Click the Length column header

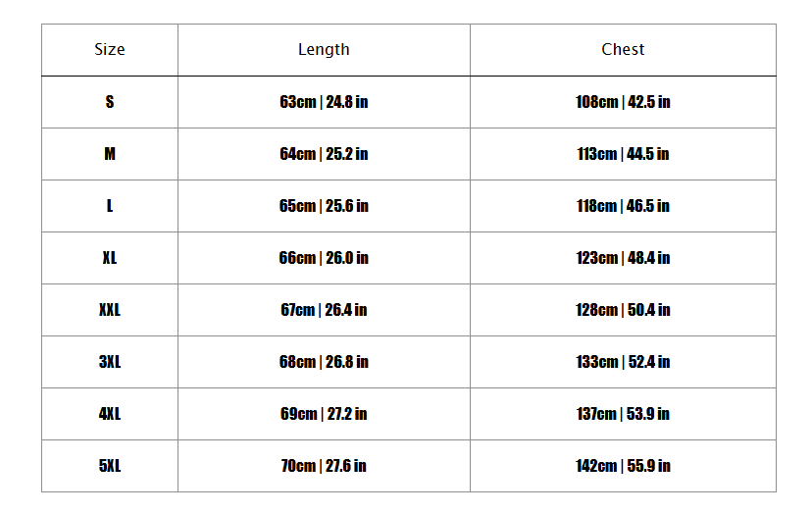tap(324, 50)
